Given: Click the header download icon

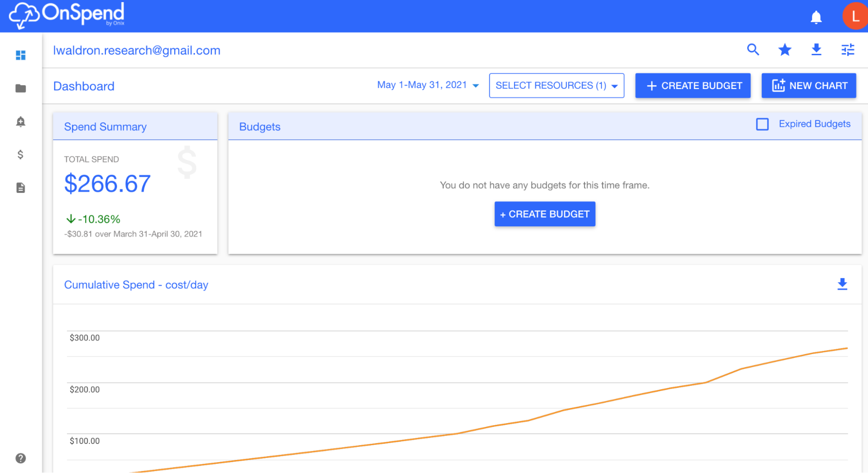Looking at the screenshot, I should (x=816, y=50).
